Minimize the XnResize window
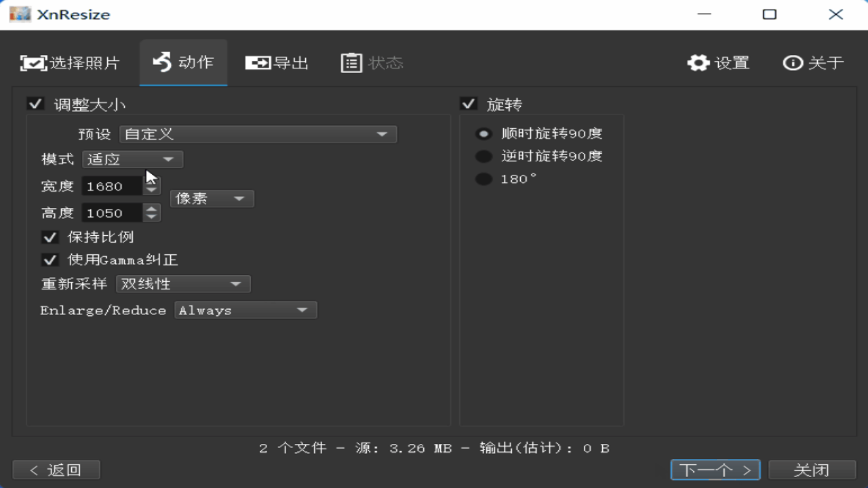The image size is (868, 488). click(705, 14)
